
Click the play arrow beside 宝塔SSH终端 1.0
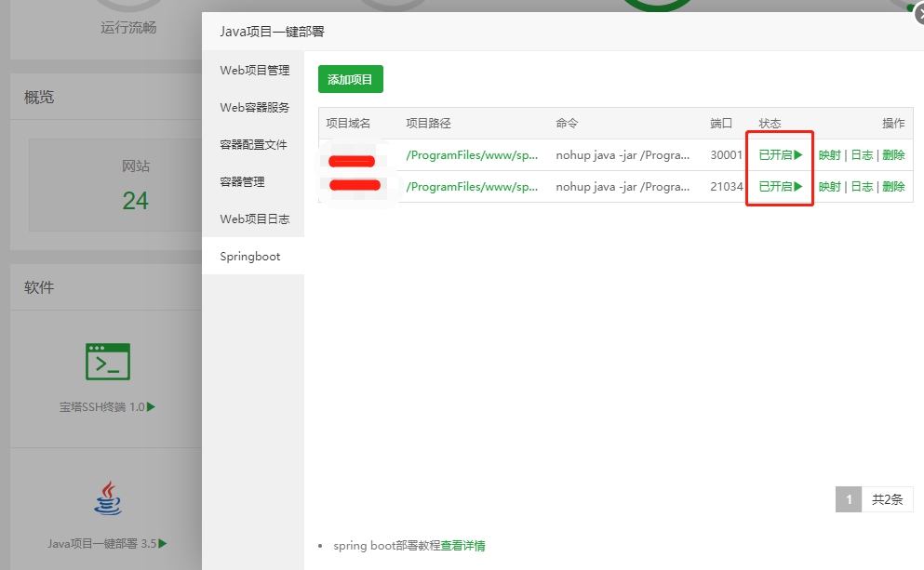point(152,407)
